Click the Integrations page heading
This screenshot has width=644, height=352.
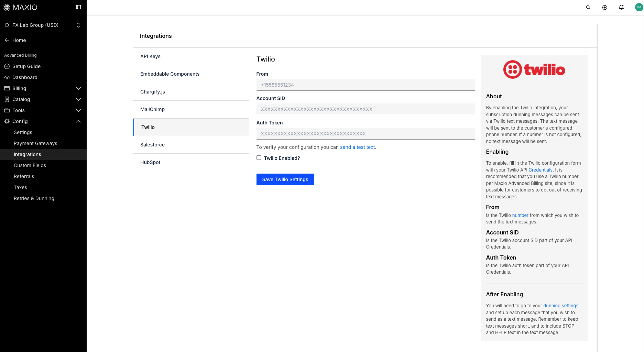tap(156, 36)
